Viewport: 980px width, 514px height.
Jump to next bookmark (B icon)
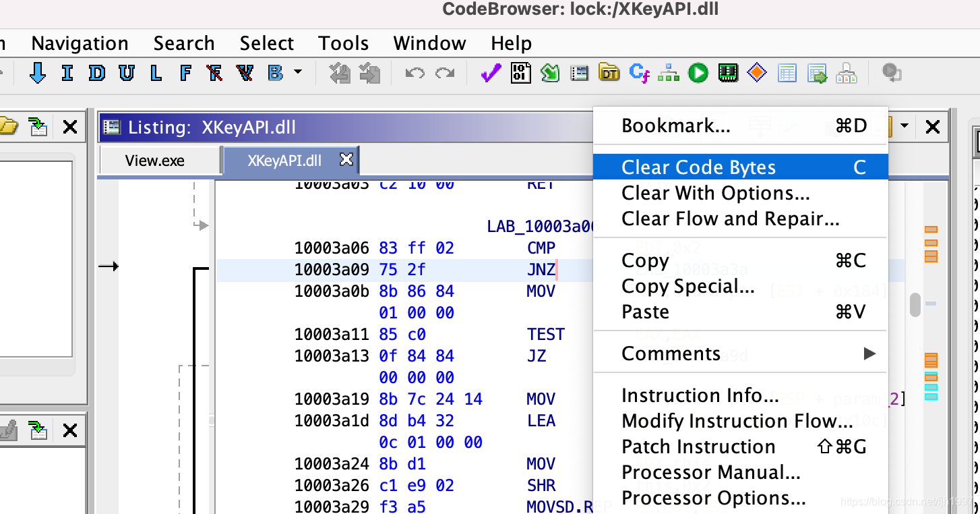[x=275, y=73]
